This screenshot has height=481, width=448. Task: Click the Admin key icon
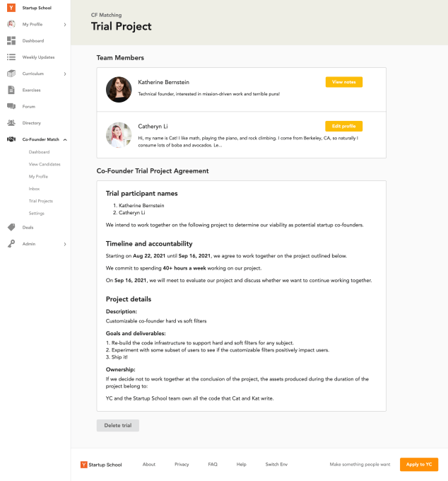11,244
